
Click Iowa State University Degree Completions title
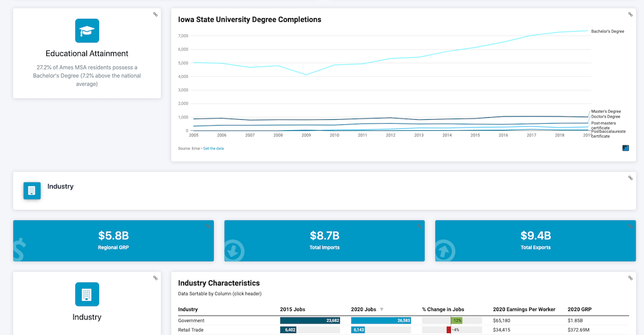(x=250, y=20)
